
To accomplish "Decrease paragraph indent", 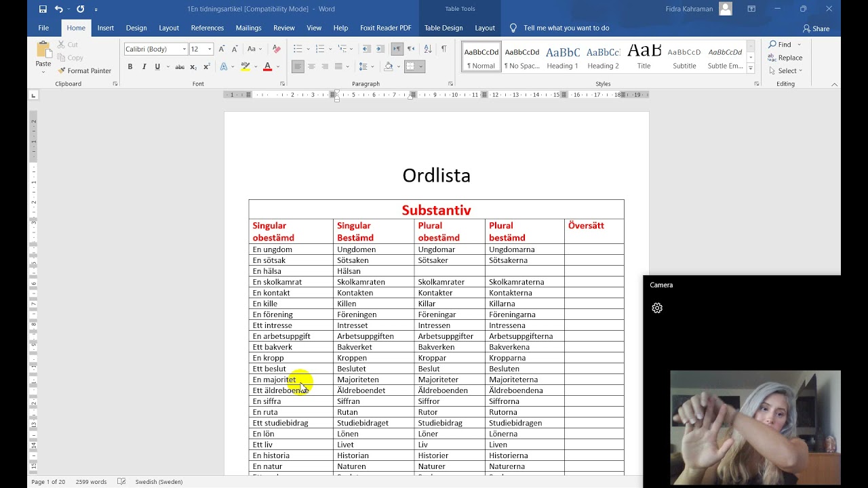I will pos(367,49).
